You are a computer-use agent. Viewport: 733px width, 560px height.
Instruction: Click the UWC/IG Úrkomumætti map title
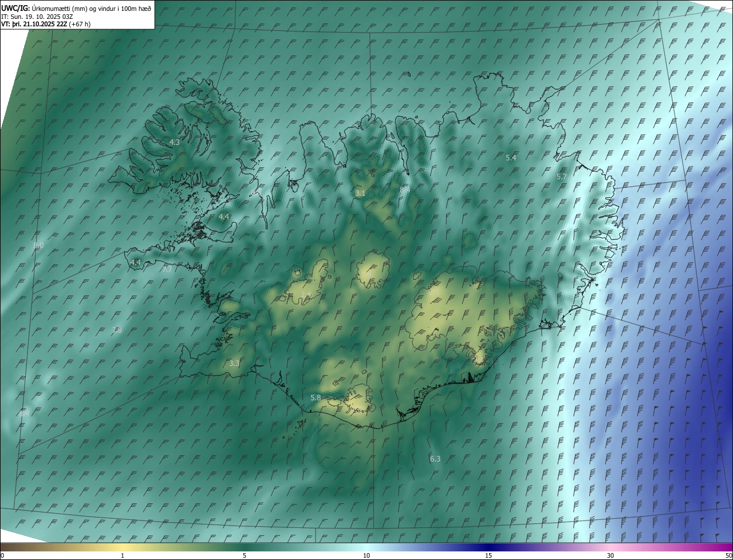point(76,8)
